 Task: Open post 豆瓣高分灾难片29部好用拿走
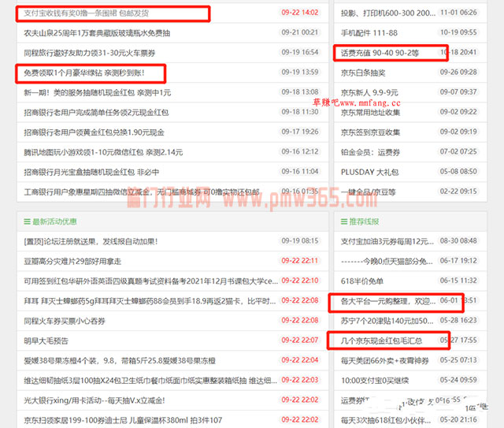tap(72, 262)
